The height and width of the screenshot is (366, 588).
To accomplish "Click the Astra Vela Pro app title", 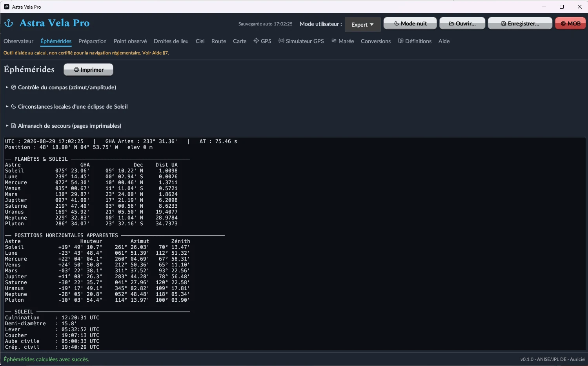I will click(55, 23).
